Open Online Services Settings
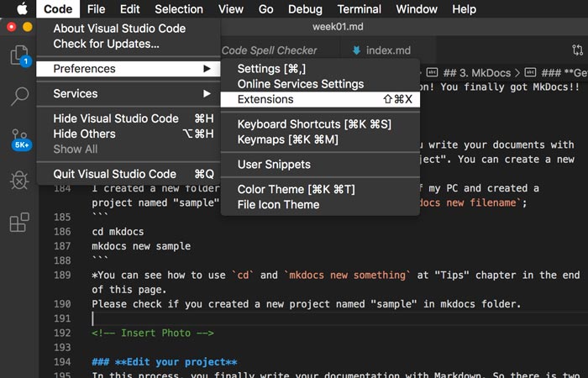The image size is (588, 378). point(320,84)
